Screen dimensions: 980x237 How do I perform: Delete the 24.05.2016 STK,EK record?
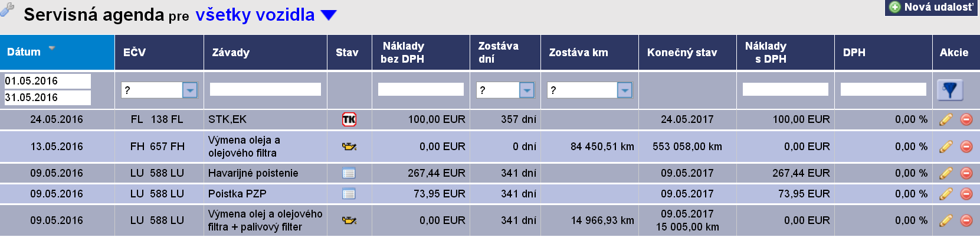[x=966, y=119]
